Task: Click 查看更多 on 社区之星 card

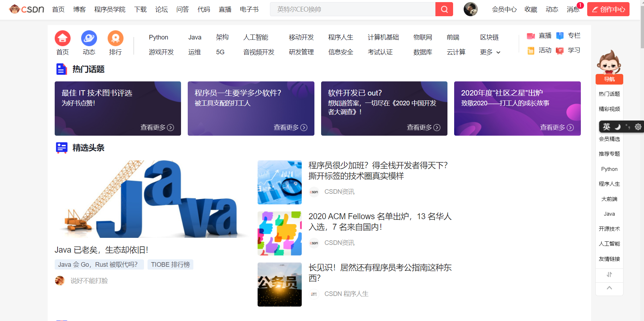Action: pyautogui.click(x=557, y=128)
